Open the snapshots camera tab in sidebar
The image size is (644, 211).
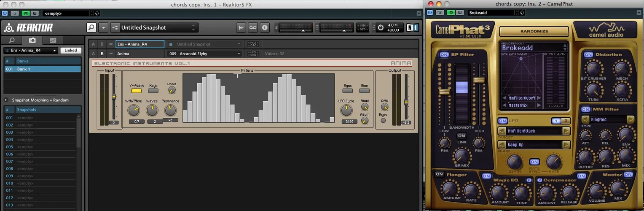(32, 41)
